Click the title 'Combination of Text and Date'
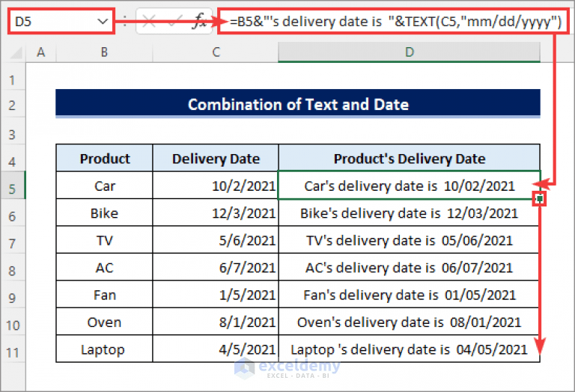 point(298,104)
